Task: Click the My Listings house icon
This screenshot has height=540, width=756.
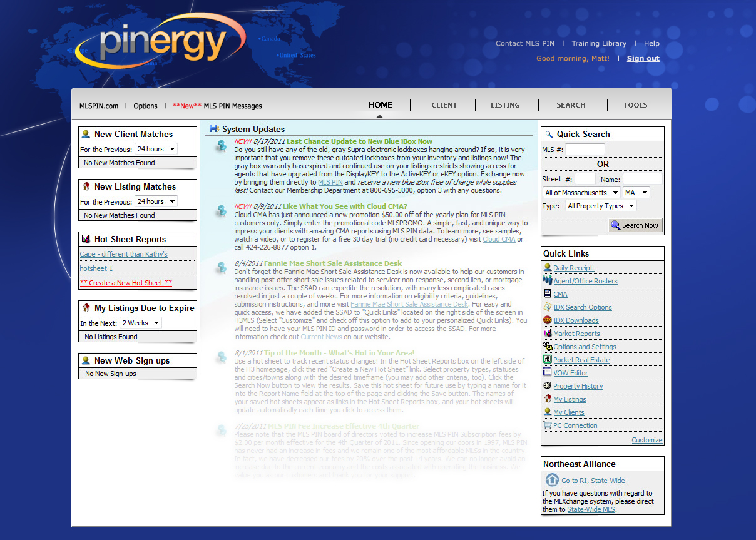Action: pos(548,399)
